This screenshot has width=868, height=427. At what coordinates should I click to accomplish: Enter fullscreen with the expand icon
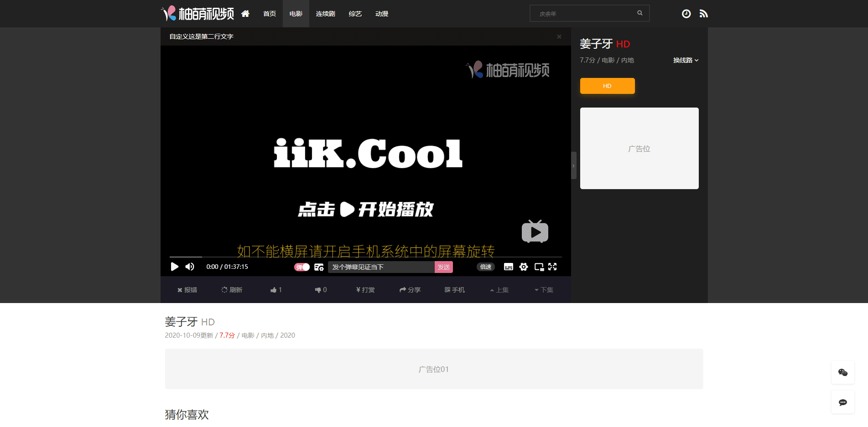(552, 267)
